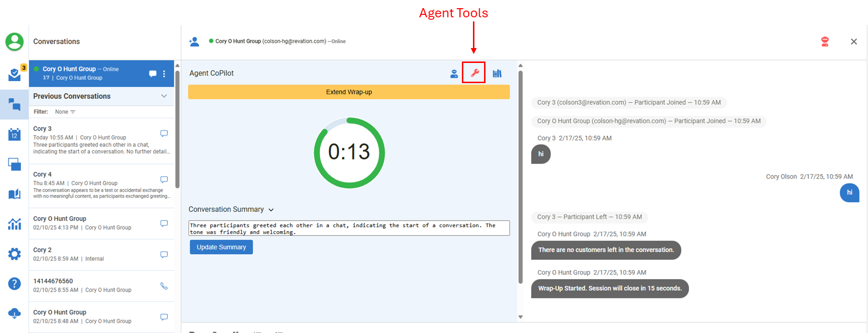
Task: Open the red agent bot icon
Action: pyautogui.click(x=825, y=42)
